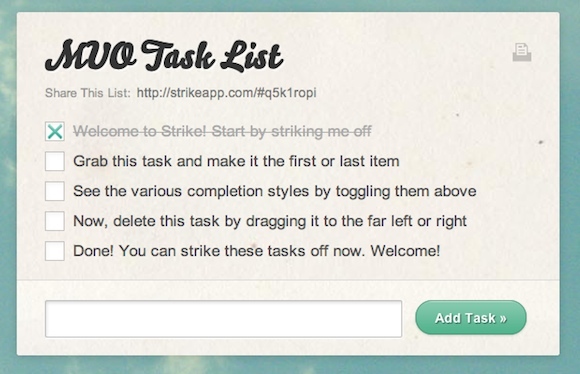The width and height of the screenshot is (580, 374).
Task: Click the divider line above the task input
Action: click(288, 280)
